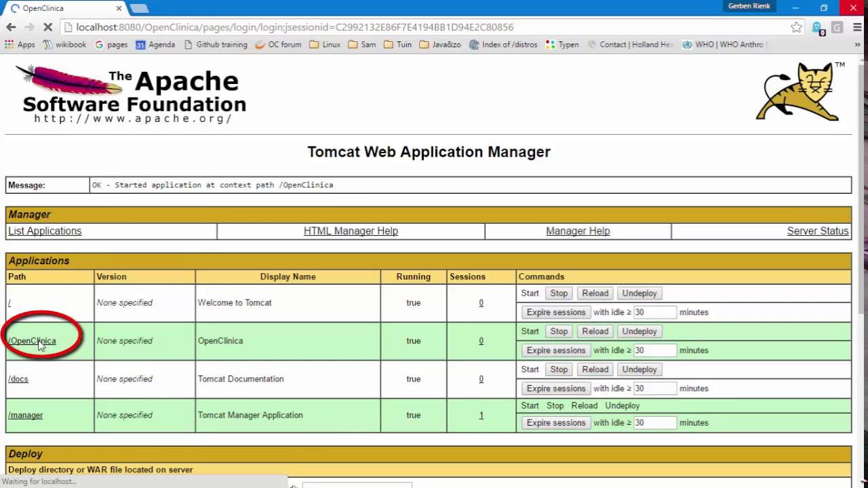Expand the Tuin bookmarks folder

[x=397, y=45]
